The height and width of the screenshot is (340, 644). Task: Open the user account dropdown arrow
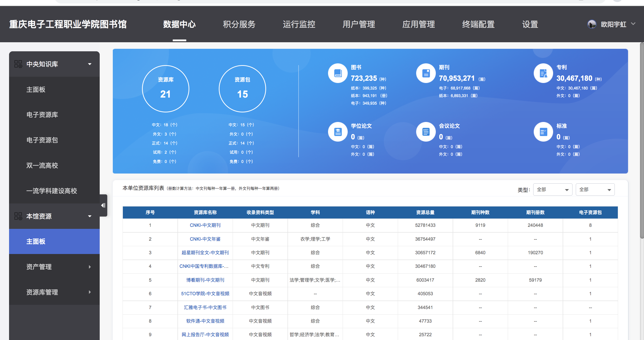click(x=633, y=24)
